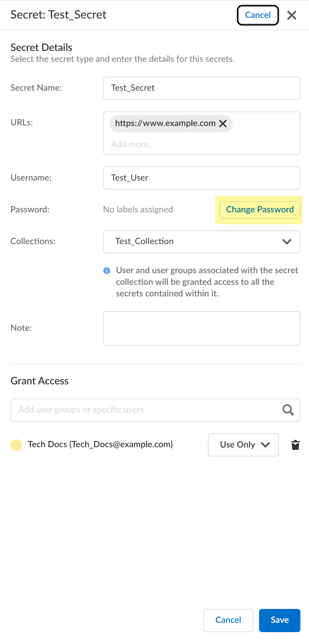The width and height of the screenshot is (309, 644).
Task: Click the Username field with Test_User
Action: click(202, 178)
